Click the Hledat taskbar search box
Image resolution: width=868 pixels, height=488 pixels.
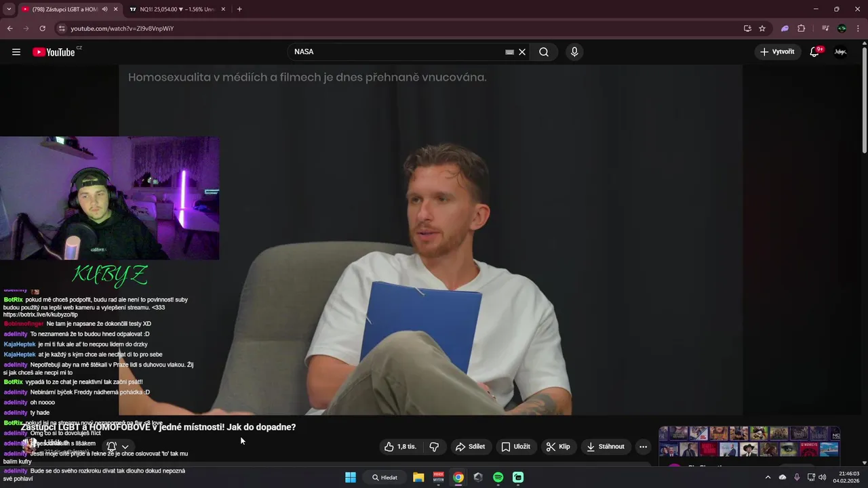click(385, 477)
